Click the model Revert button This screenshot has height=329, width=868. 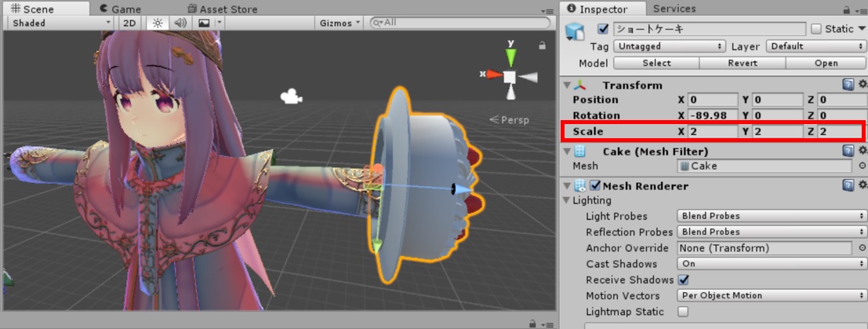pyautogui.click(x=742, y=63)
